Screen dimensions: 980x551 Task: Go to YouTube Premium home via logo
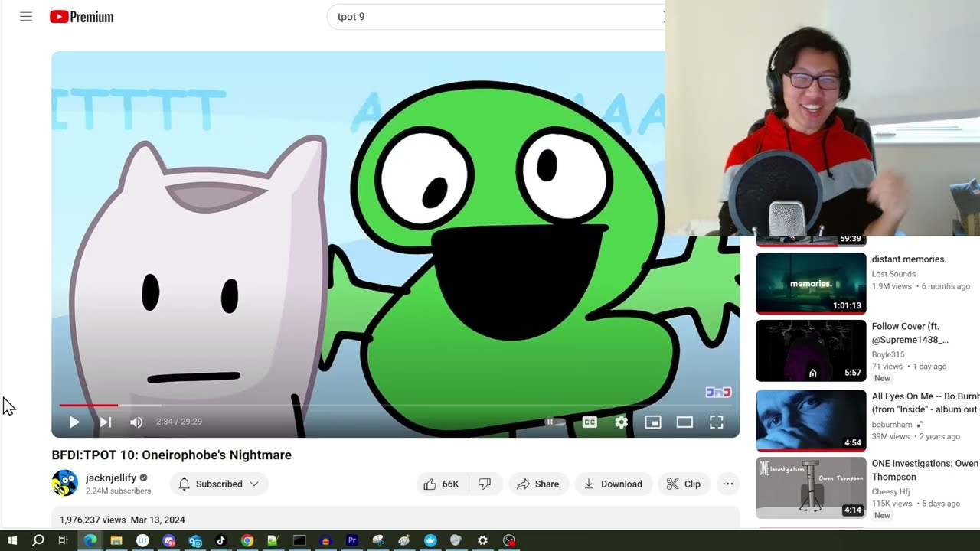click(x=82, y=17)
